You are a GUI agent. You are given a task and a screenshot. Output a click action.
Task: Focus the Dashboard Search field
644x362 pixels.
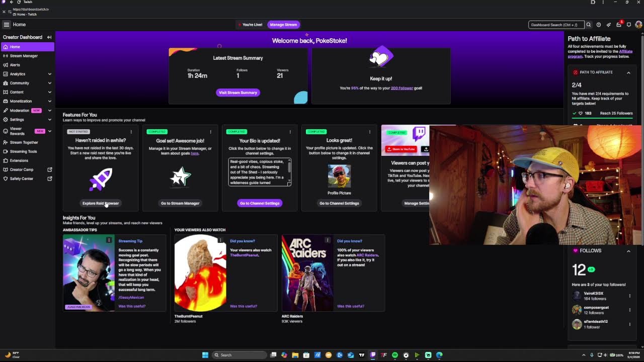556,25
